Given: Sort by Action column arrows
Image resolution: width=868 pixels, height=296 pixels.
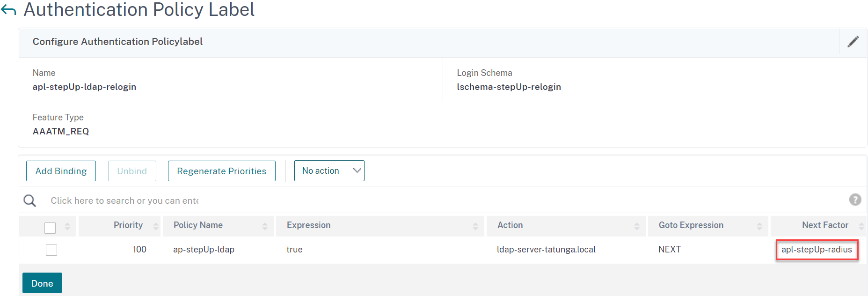Looking at the screenshot, I should click(637, 226).
